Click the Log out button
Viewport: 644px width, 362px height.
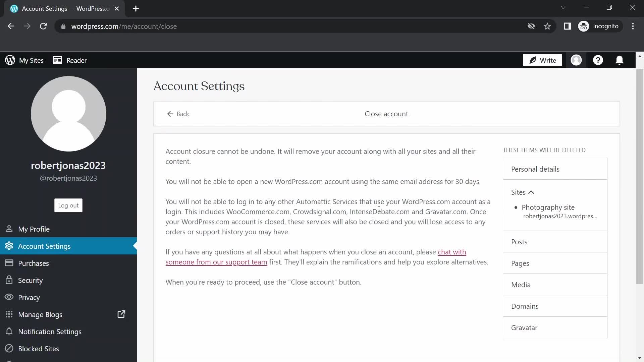68,205
